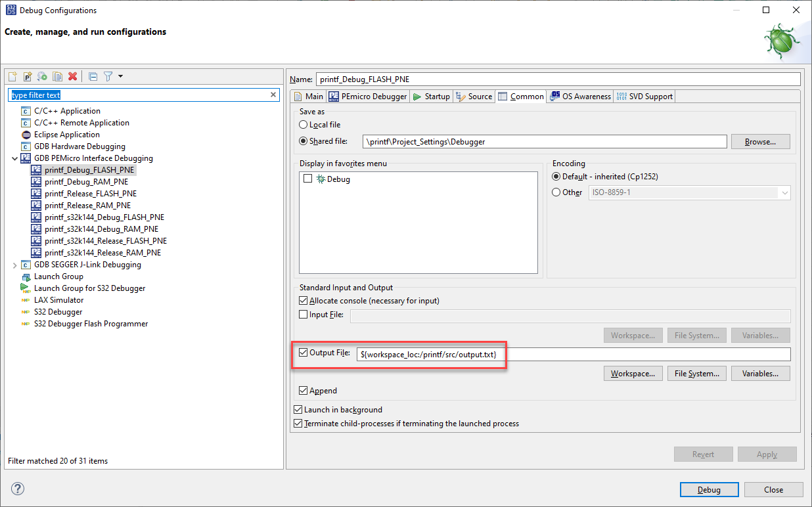Create a new launch configuration
This screenshot has width=812, height=507.
click(x=12, y=76)
